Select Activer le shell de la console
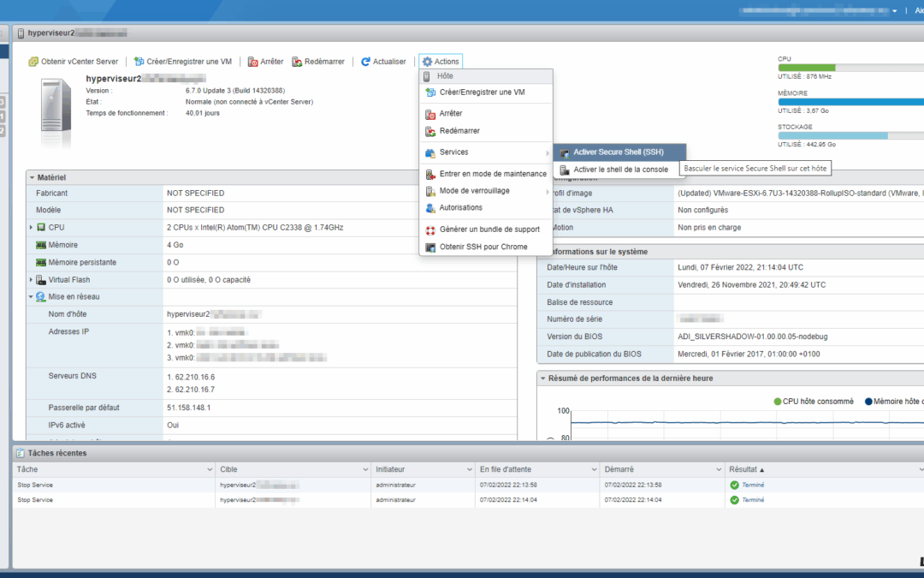Image resolution: width=924 pixels, height=578 pixels. tap(619, 170)
